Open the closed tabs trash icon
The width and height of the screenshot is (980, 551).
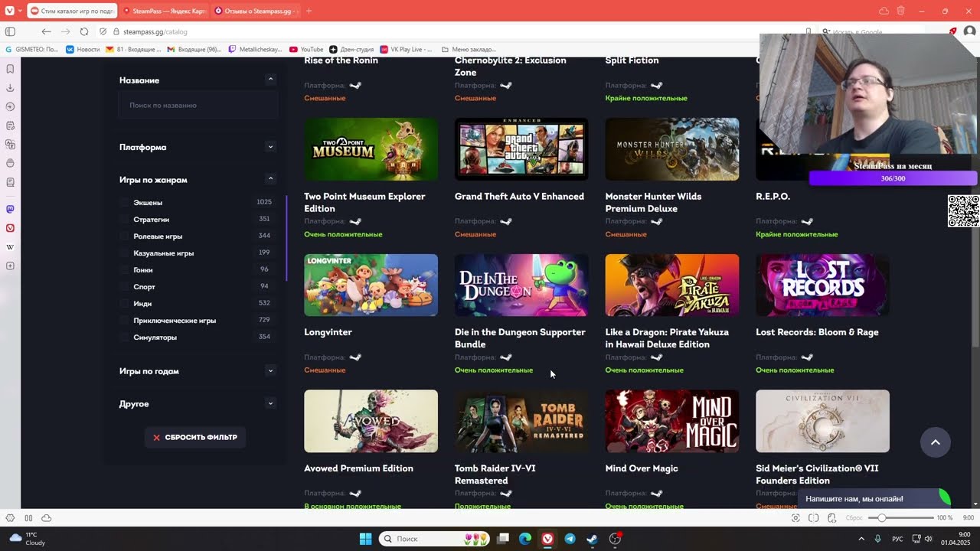click(901, 11)
